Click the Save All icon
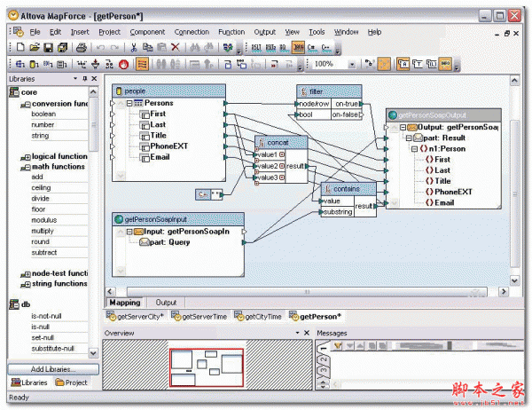The width and height of the screenshot is (532, 410). point(62,47)
